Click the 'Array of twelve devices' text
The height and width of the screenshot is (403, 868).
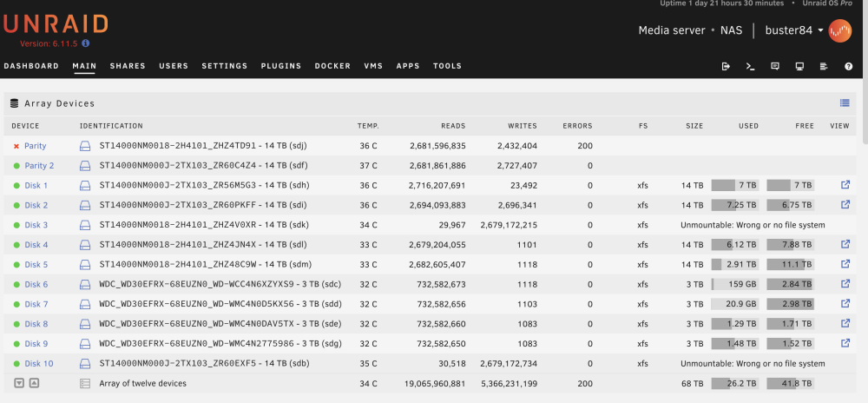[x=143, y=384]
